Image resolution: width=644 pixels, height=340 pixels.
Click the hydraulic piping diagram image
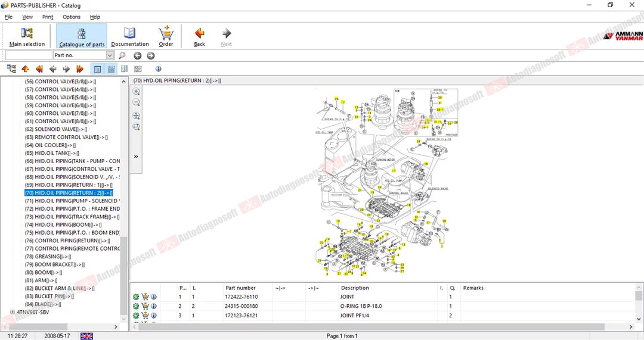point(386,182)
